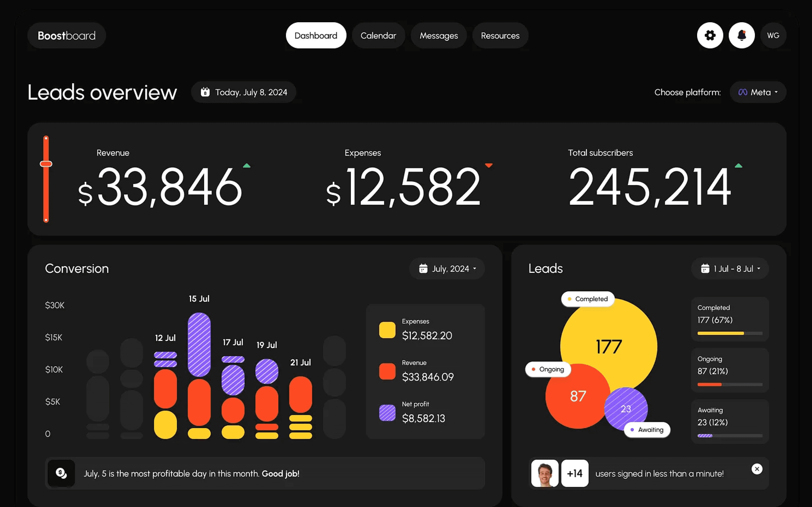812x507 pixels.
Task: Toggle the Ongoing bubble label
Action: pyautogui.click(x=548, y=369)
